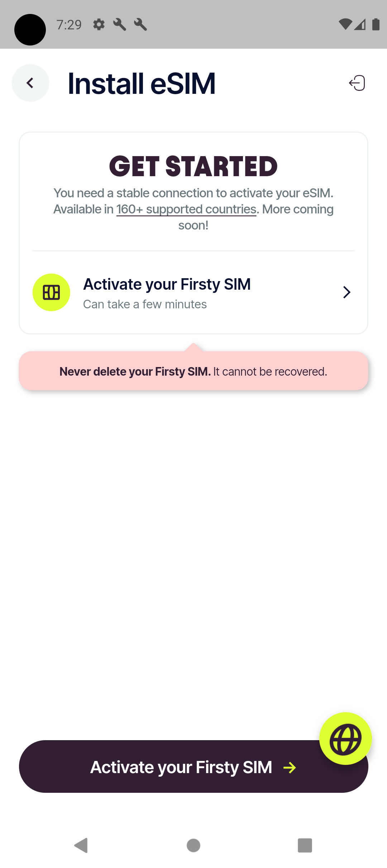Tap the settings gear in status bar

[99, 25]
